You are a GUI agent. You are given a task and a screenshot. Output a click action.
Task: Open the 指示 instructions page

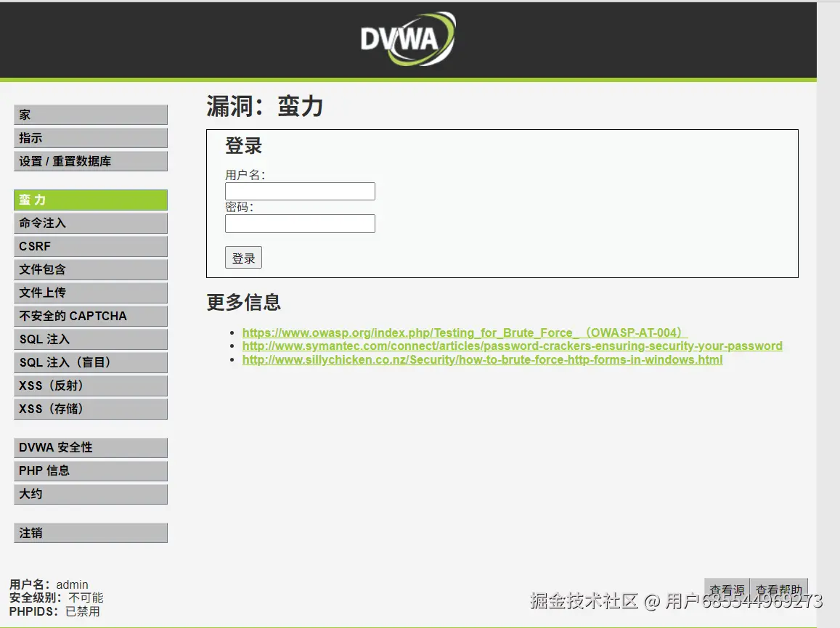pyautogui.click(x=90, y=137)
